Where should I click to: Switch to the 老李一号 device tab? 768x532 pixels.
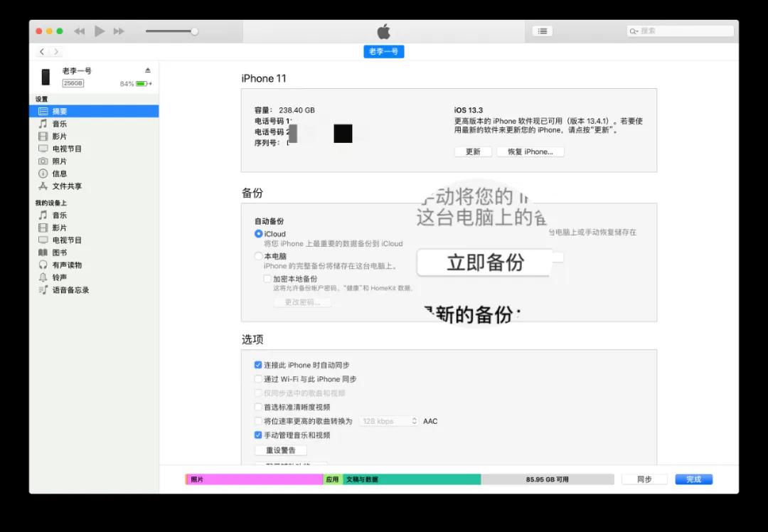(383, 51)
